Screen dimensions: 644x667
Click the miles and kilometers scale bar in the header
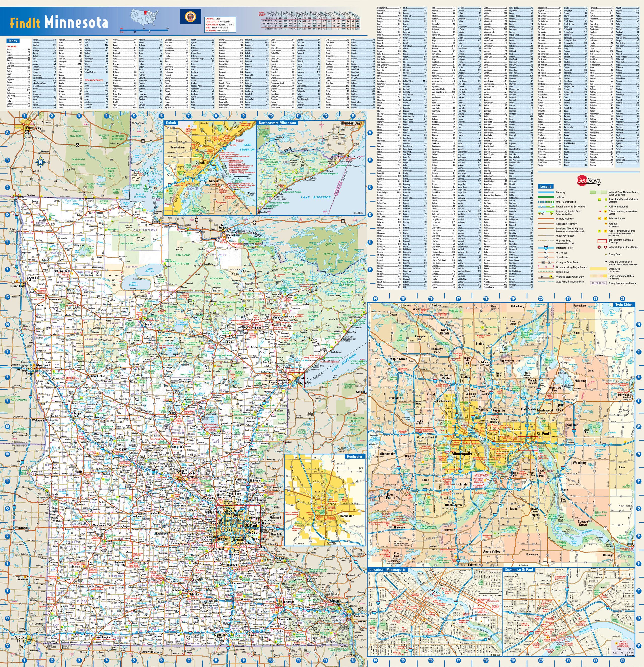(x=145, y=30)
